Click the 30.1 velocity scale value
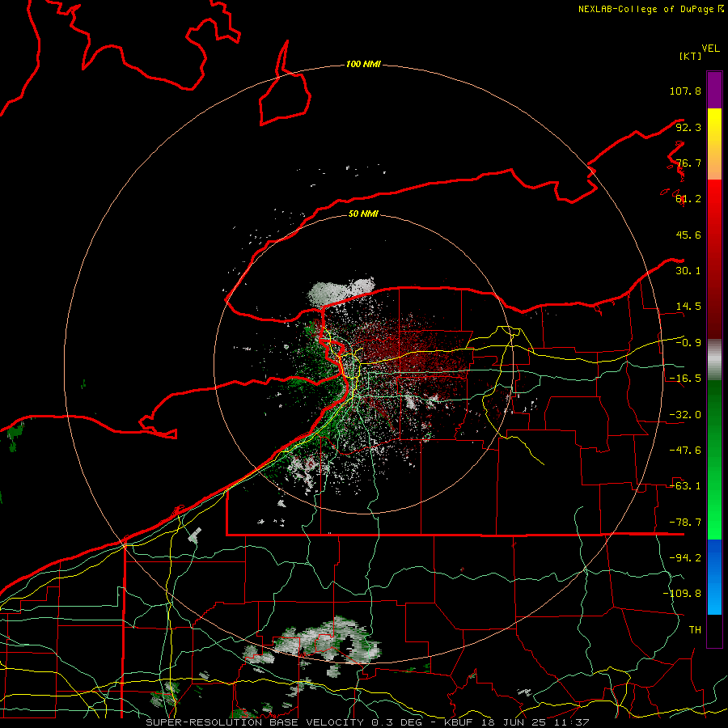 pos(688,271)
